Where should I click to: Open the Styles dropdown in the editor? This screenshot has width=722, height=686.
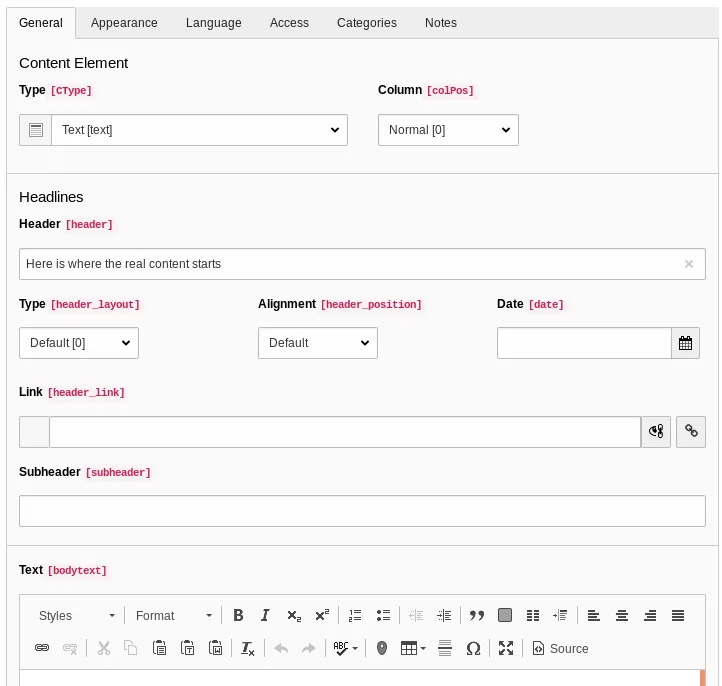(x=77, y=616)
